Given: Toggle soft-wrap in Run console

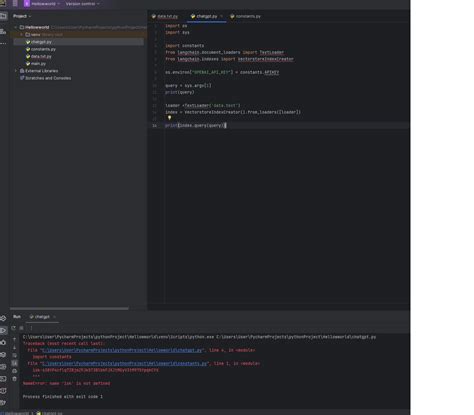Looking at the screenshot, I should (x=14, y=355).
